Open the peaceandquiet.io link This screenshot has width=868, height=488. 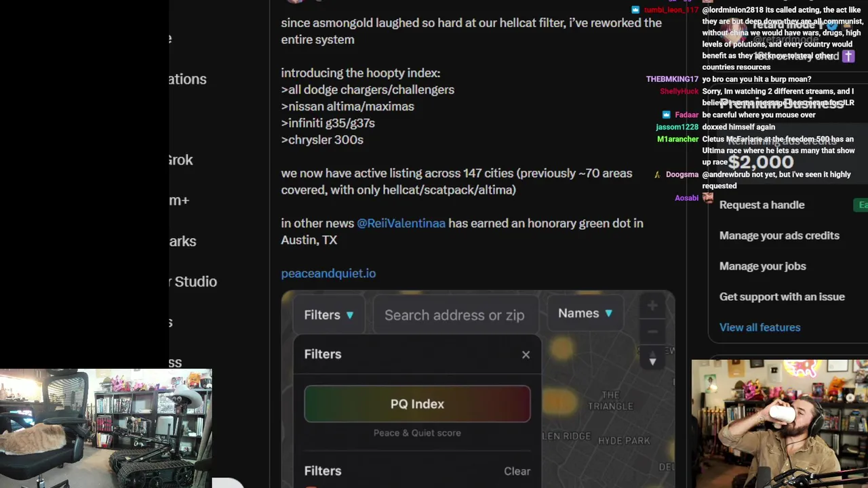pos(328,273)
